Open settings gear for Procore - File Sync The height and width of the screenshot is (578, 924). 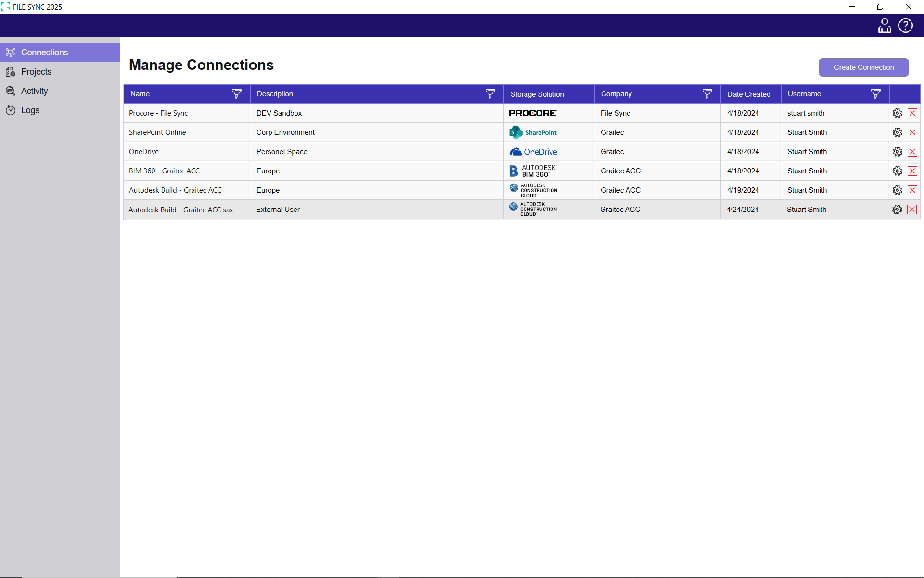click(897, 113)
